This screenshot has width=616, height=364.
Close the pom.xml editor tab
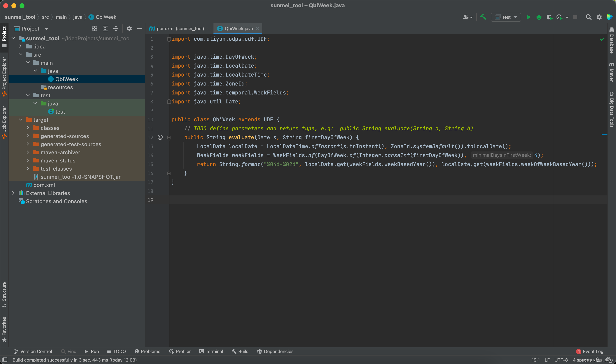209,29
